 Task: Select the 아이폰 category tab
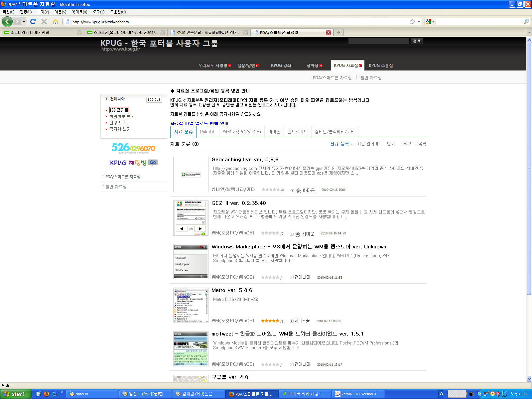pos(274,132)
